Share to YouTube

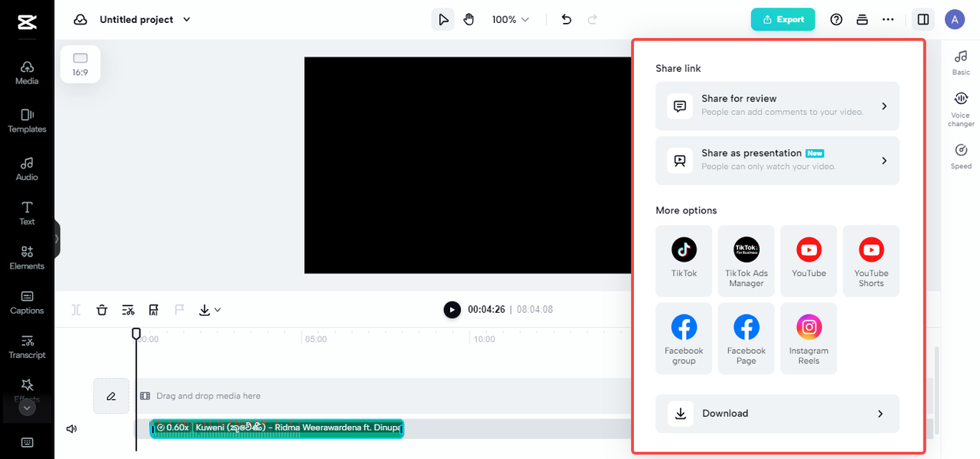point(808,261)
